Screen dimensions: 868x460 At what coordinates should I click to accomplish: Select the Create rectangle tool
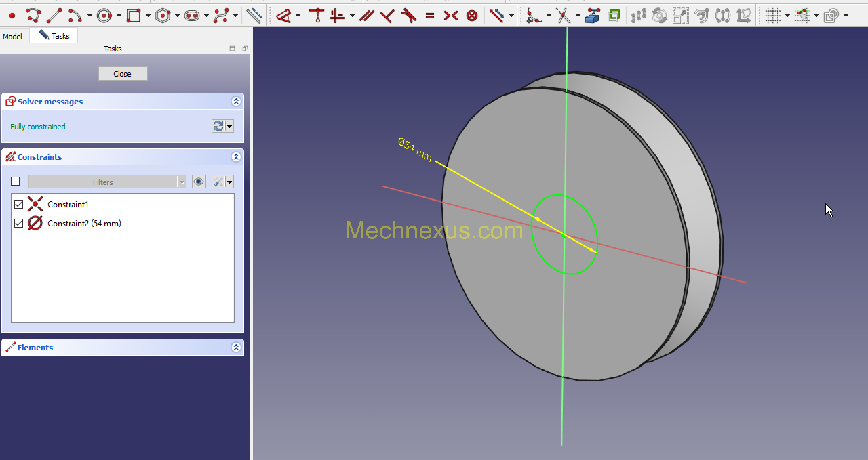click(134, 15)
